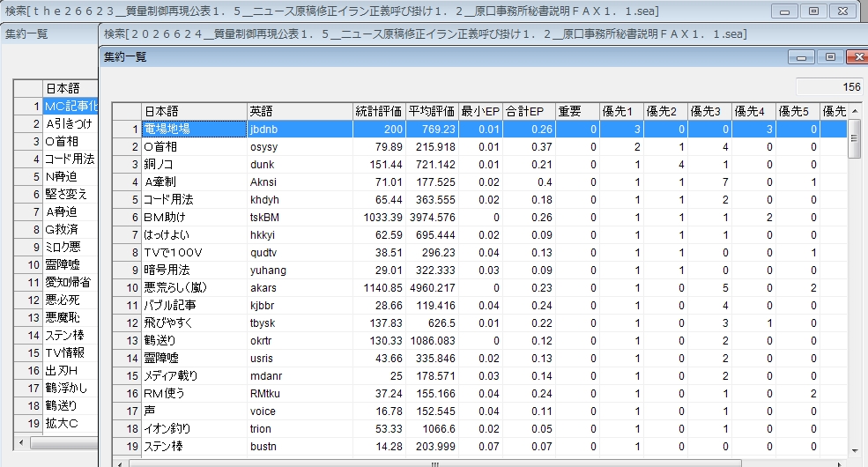Select the BM助け cell
This screenshot has height=467, width=868.
pyautogui.click(x=194, y=218)
